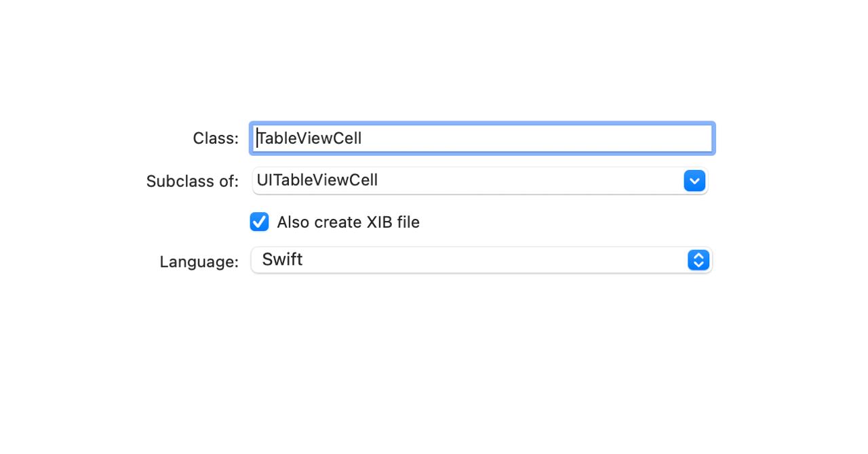Image resolution: width=868 pixels, height=454 pixels.
Task: Click the "Subclass of:" label
Action: coord(193,182)
